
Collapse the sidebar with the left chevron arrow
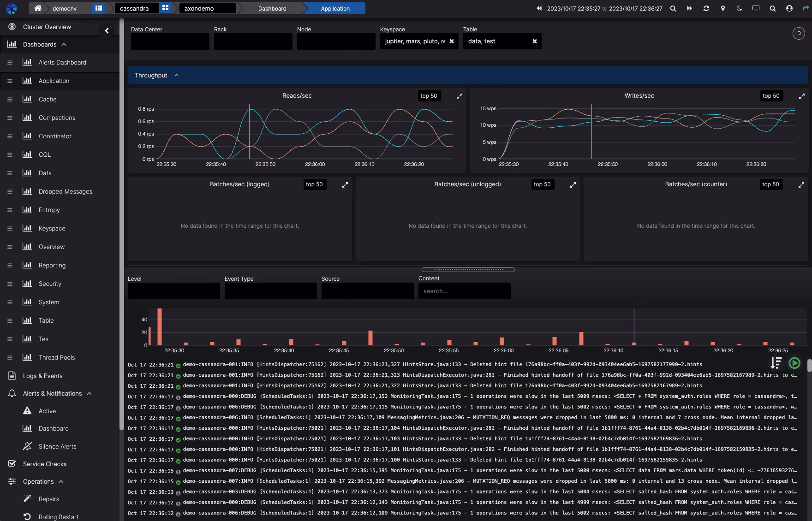coord(107,30)
